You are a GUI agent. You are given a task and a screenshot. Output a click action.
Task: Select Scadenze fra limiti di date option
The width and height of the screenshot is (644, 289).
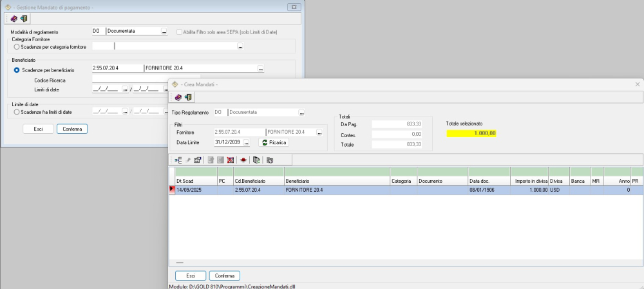[17, 111]
